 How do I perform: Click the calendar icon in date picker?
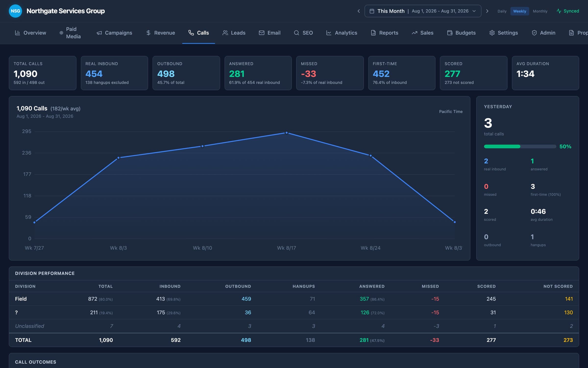(x=372, y=11)
